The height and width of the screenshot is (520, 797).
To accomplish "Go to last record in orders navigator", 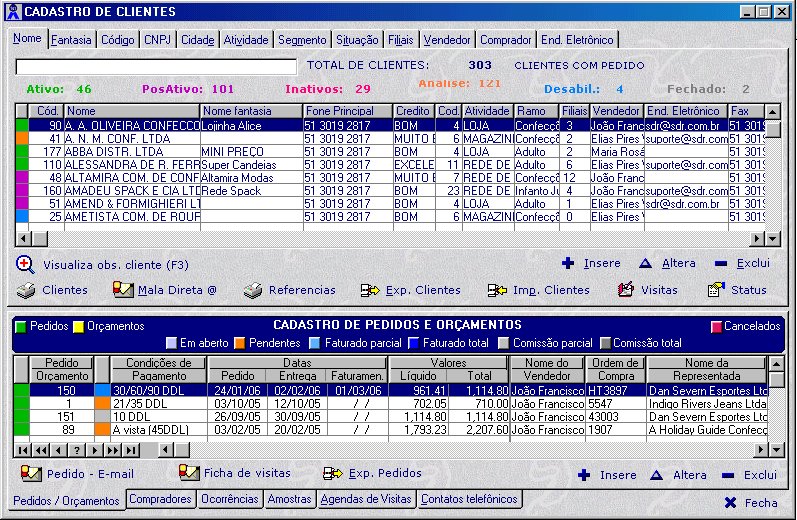I will tap(131, 450).
